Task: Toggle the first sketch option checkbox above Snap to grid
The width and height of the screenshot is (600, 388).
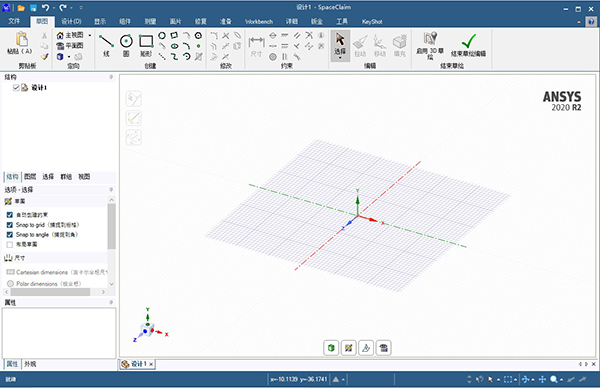Action: point(10,215)
